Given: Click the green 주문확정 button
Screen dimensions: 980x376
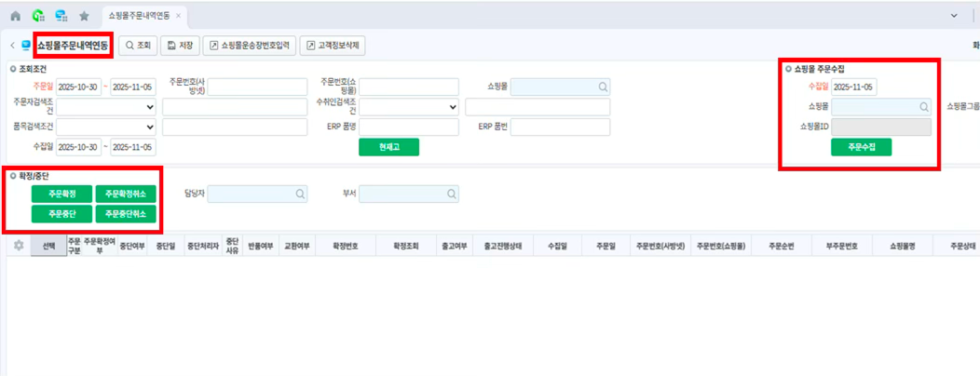Looking at the screenshot, I should [x=61, y=194].
